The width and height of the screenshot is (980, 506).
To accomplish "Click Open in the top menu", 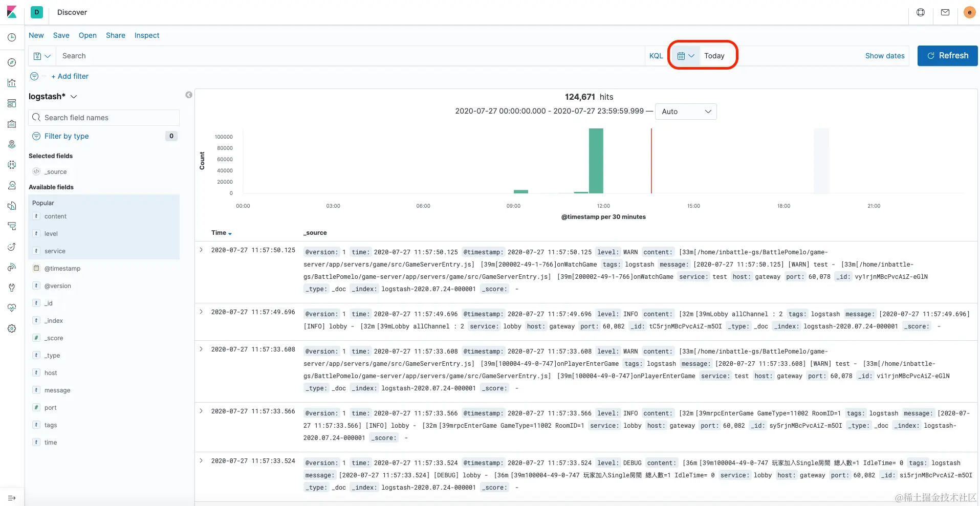I will [88, 35].
